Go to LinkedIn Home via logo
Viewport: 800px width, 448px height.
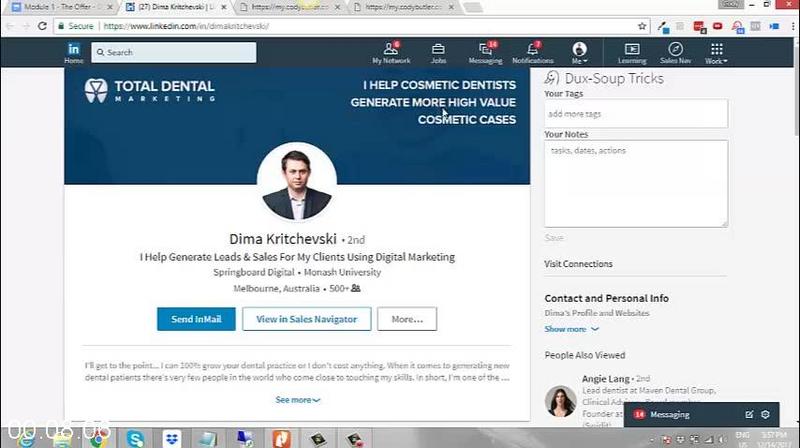coord(73,49)
